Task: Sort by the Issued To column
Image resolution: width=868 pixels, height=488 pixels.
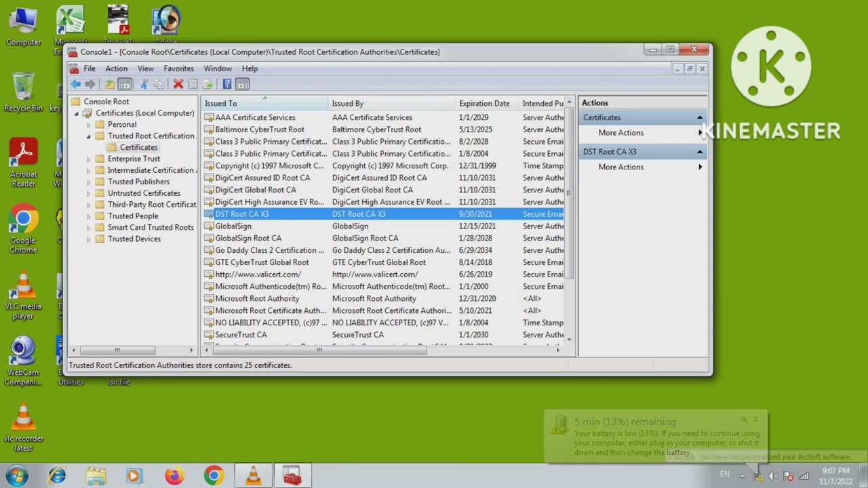Action: pyautogui.click(x=264, y=104)
